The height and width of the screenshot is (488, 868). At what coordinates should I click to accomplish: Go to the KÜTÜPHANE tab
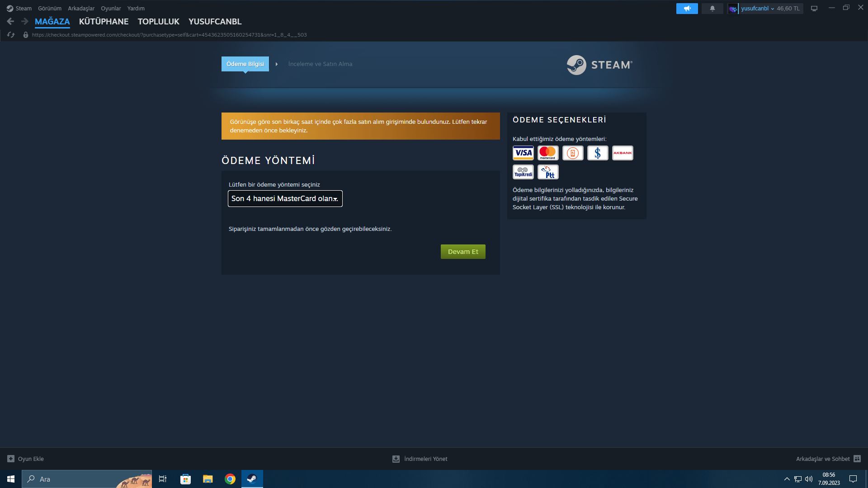click(x=104, y=22)
